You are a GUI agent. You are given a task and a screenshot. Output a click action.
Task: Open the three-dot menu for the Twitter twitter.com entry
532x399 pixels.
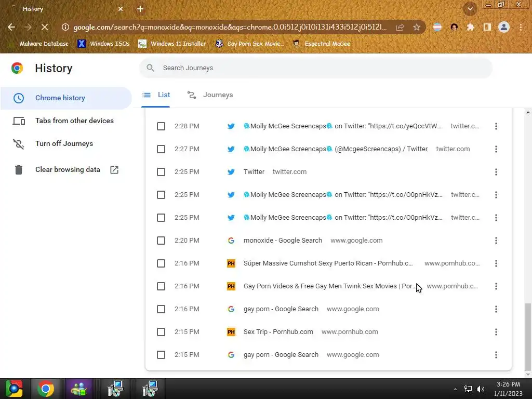click(496, 172)
